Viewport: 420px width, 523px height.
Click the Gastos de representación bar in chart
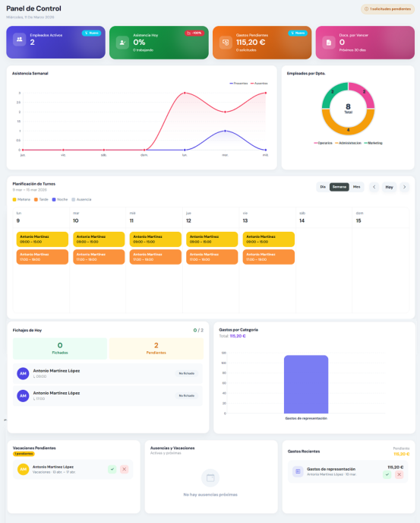306,384
